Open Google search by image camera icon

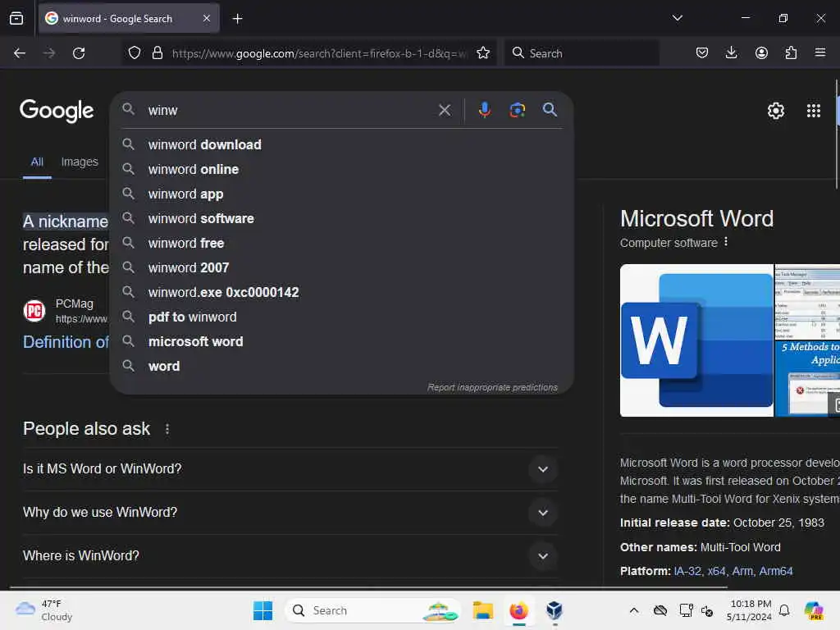coord(517,111)
